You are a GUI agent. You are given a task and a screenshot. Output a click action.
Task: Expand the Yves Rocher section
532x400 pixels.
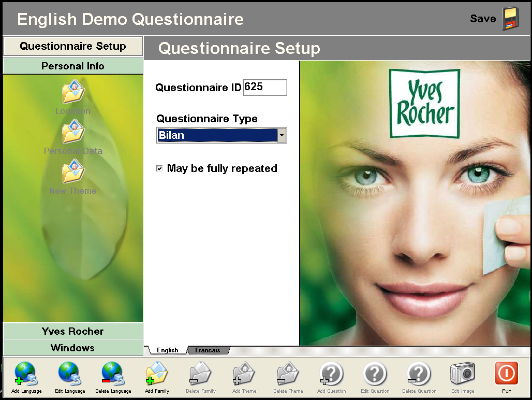(73, 331)
